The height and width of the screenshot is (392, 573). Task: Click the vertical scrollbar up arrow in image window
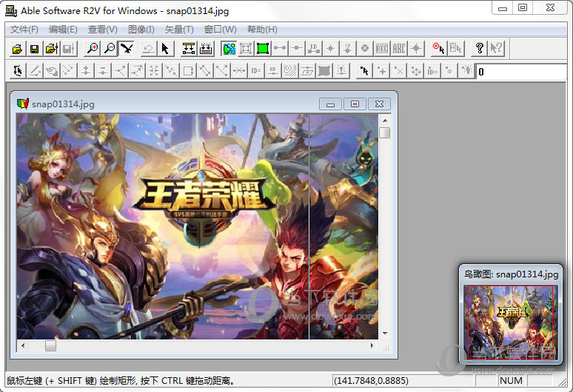tap(385, 120)
